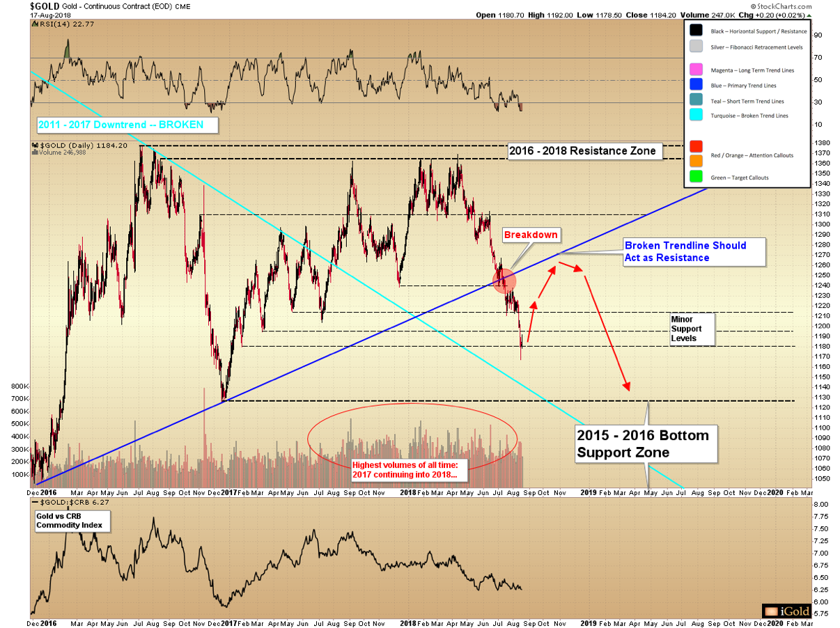Click the magenta Long Term Trend Lines icon
840x628 pixels.
(x=696, y=70)
